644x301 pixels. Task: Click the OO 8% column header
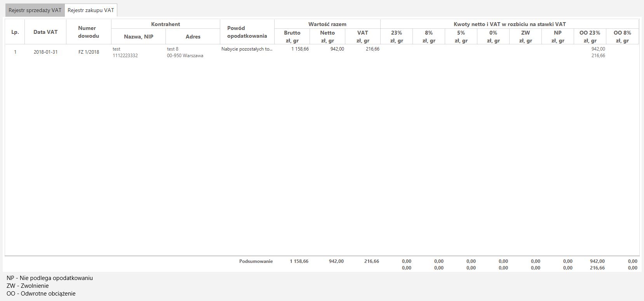pyautogui.click(x=622, y=37)
